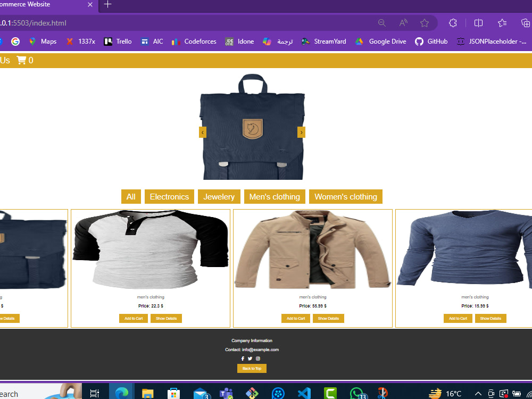Activate the Read aloud icon
Viewport: 532px width, 399px height.
tap(403, 23)
